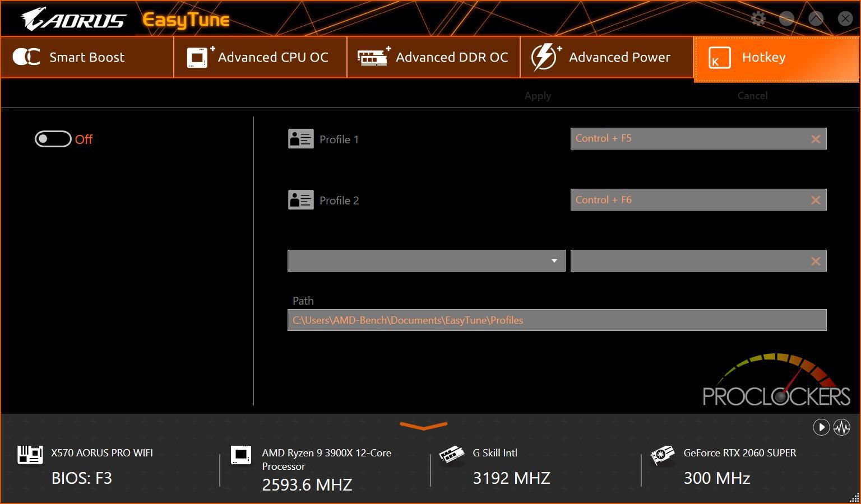Click the X570 AORUS PRO WIFI text

click(x=102, y=453)
